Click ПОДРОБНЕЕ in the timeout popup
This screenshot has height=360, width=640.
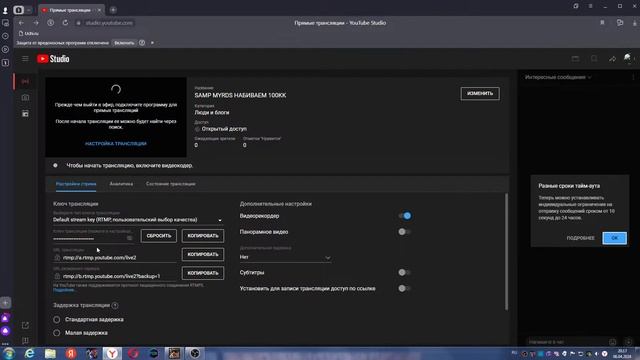(580, 238)
